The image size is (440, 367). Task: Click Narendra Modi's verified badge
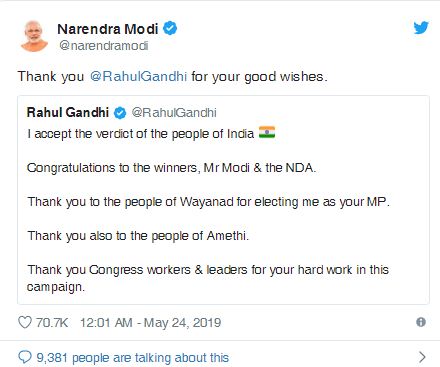[x=170, y=28]
